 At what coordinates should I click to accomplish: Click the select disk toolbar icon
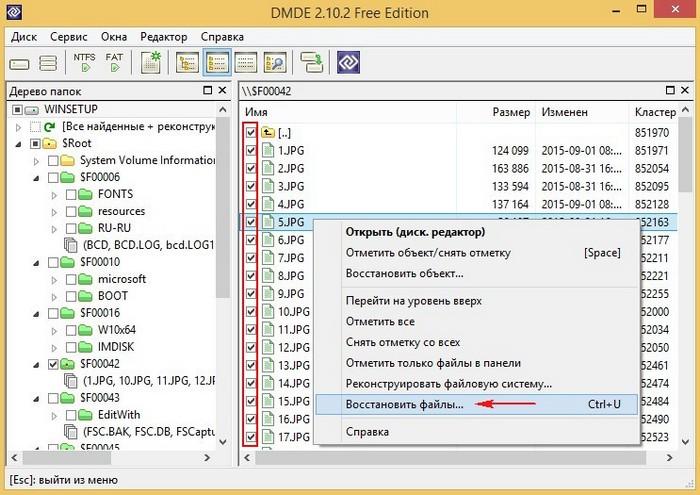(x=19, y=64)
